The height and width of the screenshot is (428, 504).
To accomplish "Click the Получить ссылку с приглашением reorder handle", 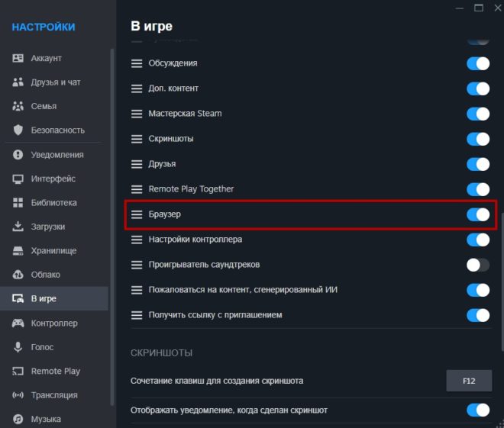I will 137,315.
